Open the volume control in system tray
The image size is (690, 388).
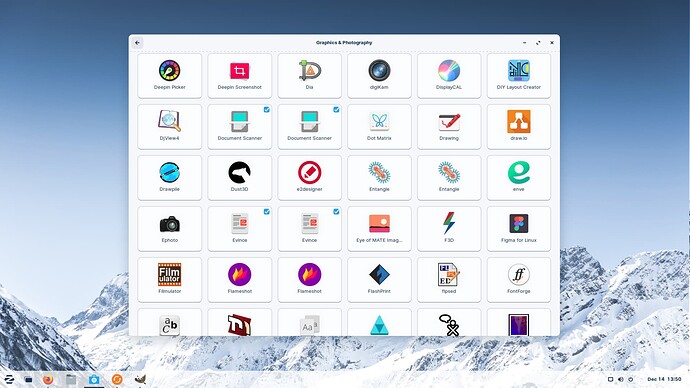point(620,379)
